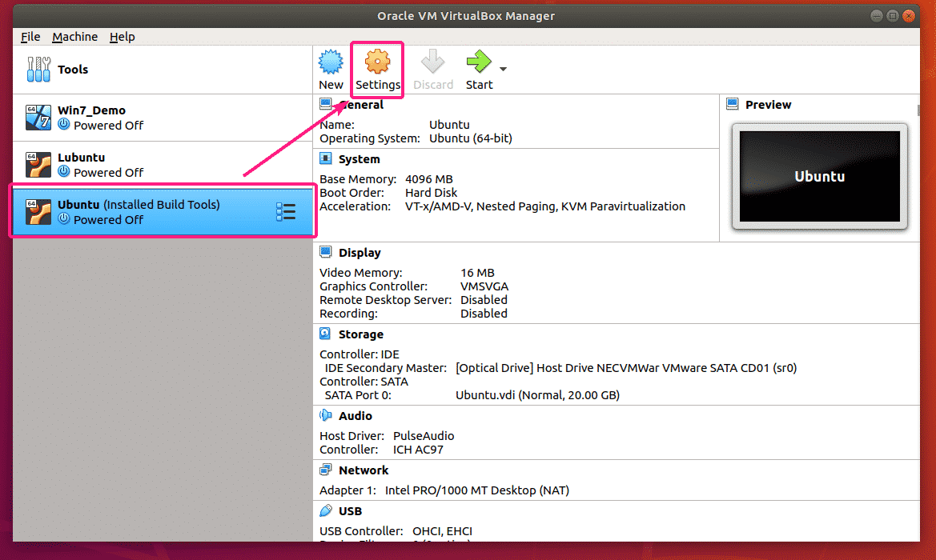Click the Display section header
Image resolution: width=936 pixels, height=560 pixels.
360,253
